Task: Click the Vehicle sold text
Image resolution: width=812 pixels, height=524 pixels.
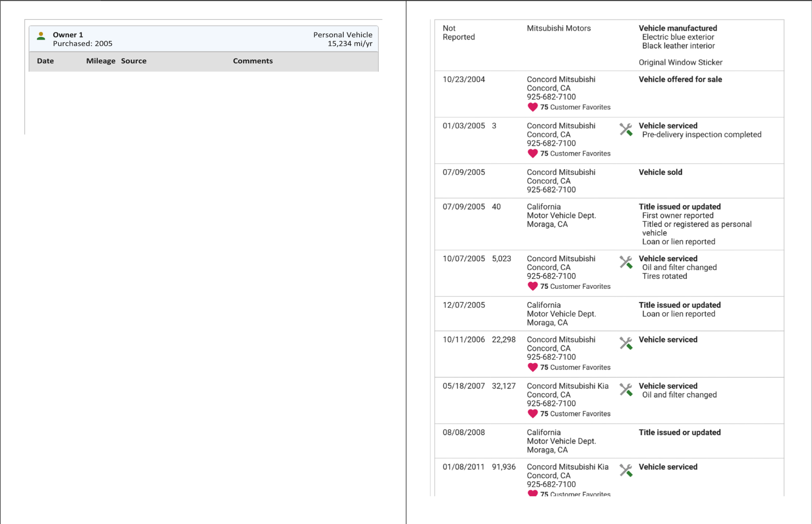Action: point(660,172)
